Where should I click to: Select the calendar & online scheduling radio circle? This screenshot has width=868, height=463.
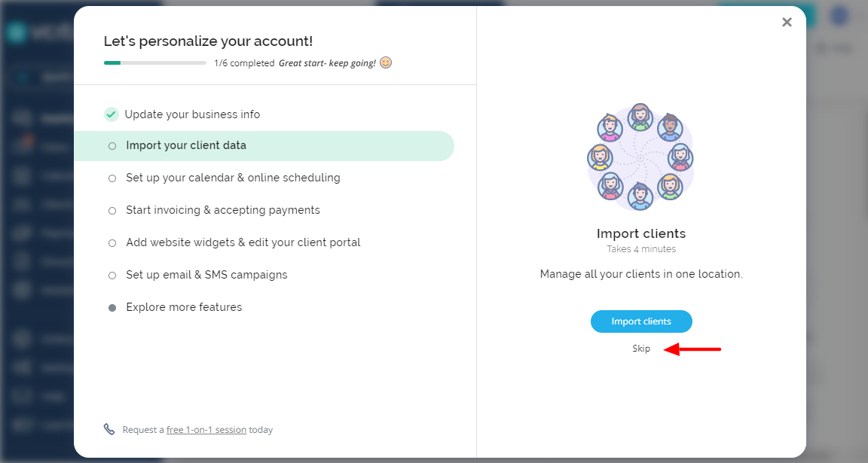point(112,178)
